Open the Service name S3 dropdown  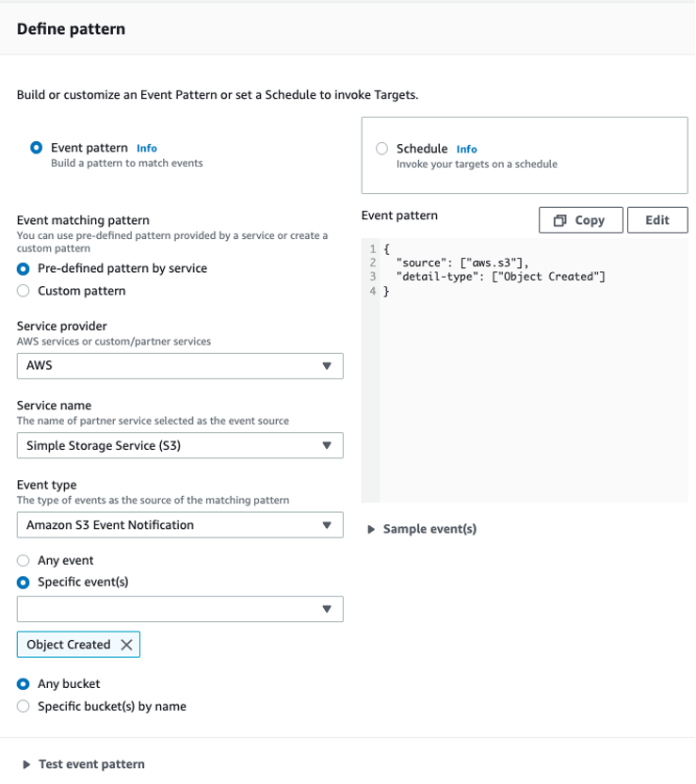click(180, 445)
